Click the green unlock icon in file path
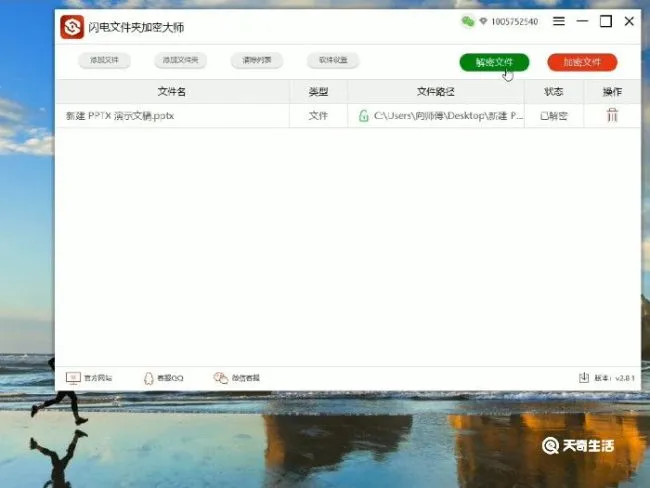The height and width of the screenshot is (488, 650). click(x=364, y=115)
